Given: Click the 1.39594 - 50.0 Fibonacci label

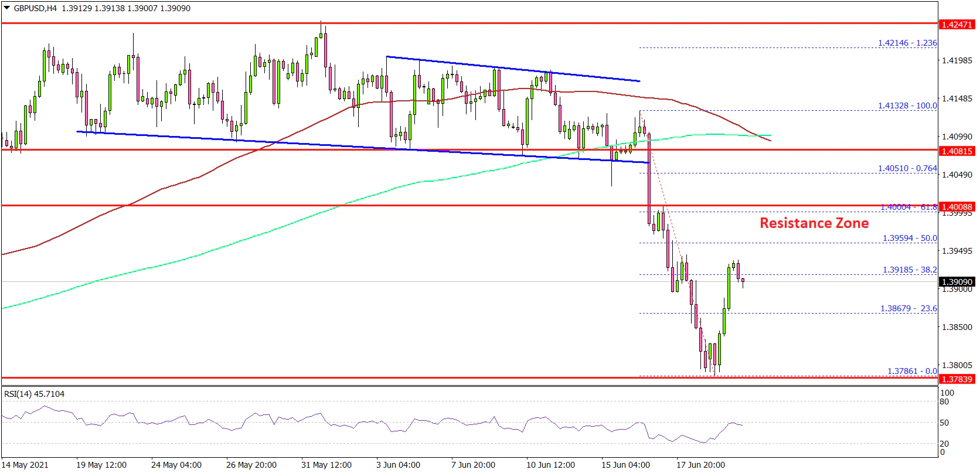Looking at the screenshot, I should (x=909, y=239).
